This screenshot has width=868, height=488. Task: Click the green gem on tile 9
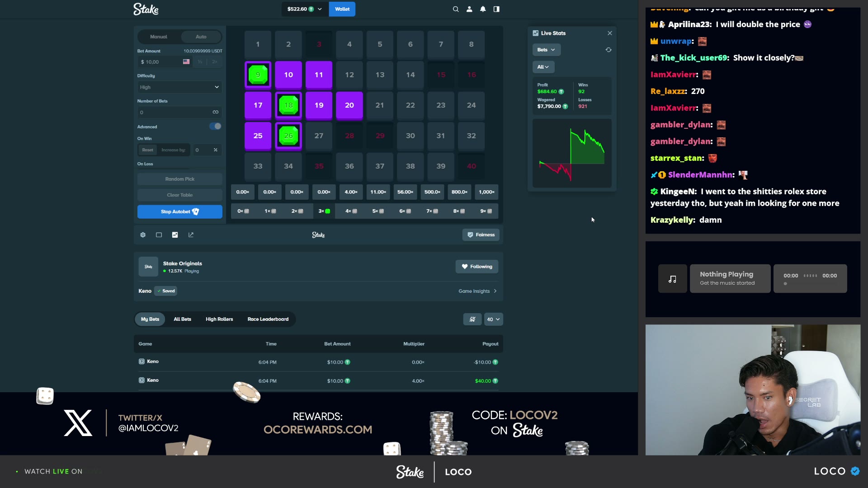click(x=258, y=75)
